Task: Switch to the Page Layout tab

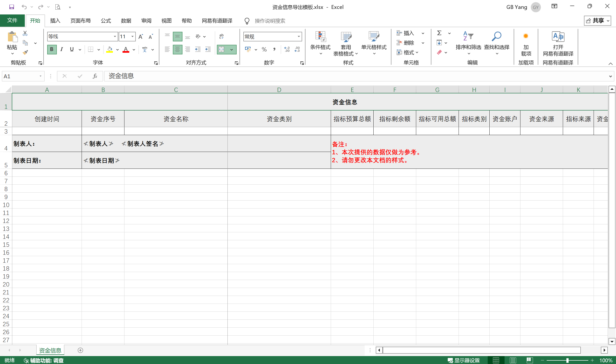Action: (x=80, y=21)
